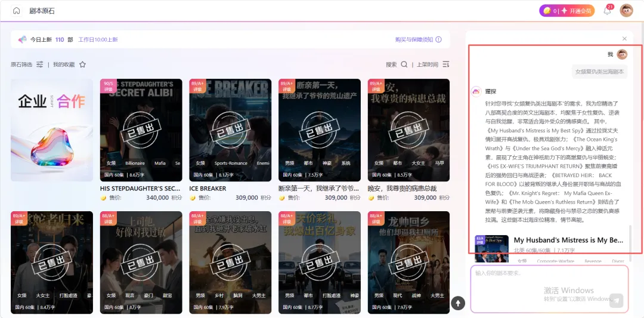Click the 马甲 tag on 晚安 card
Image resolution: width=644 pixels, height=318 pixels.
439,163
